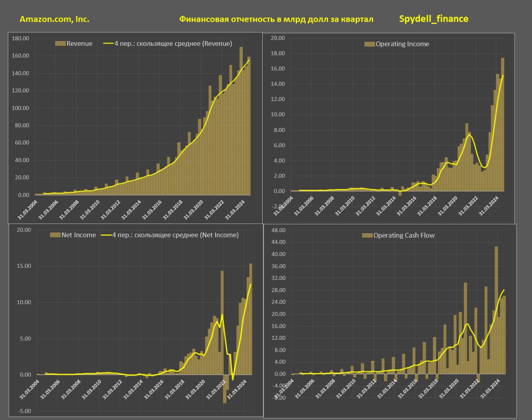Click the Operating Income legend swatch

369,44
